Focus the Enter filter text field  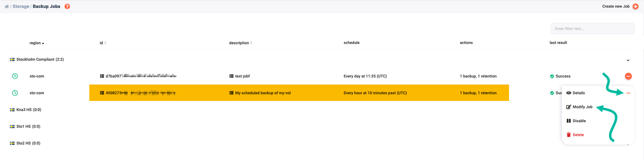(x=593, y=29)
